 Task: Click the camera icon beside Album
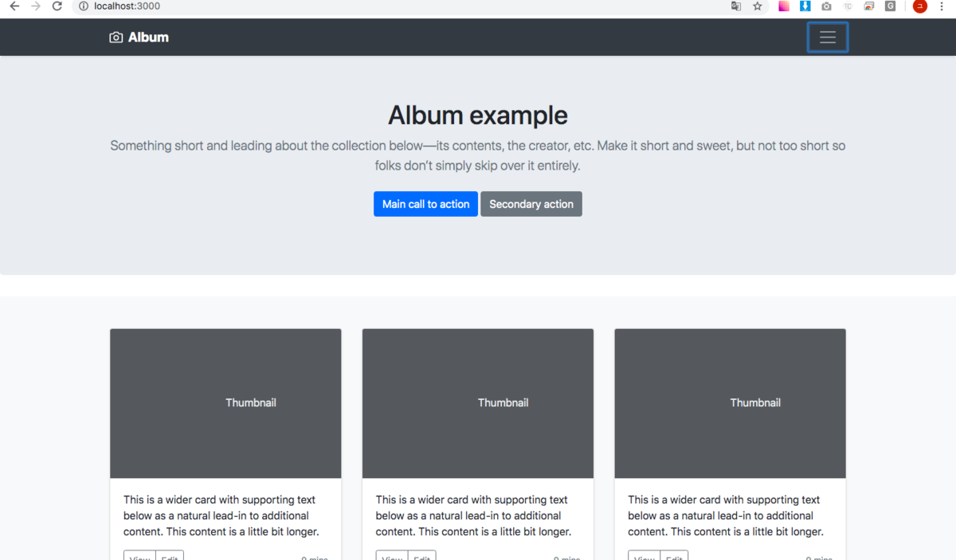point(116,37)
